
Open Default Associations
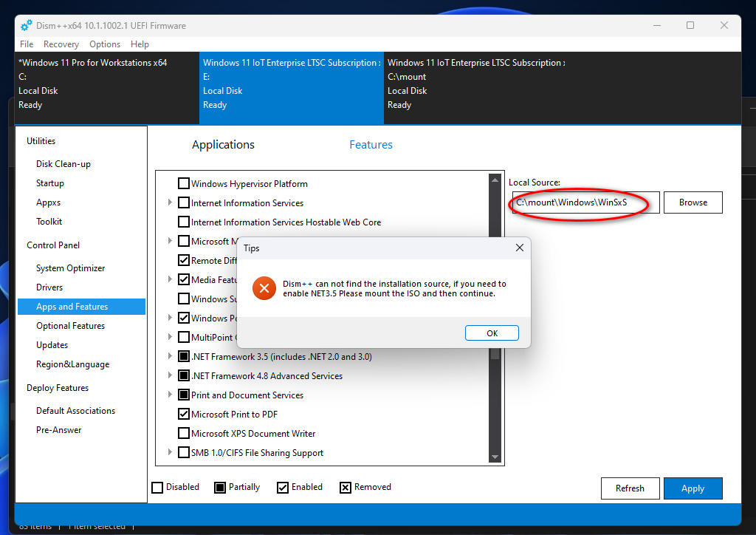(76, 411)
